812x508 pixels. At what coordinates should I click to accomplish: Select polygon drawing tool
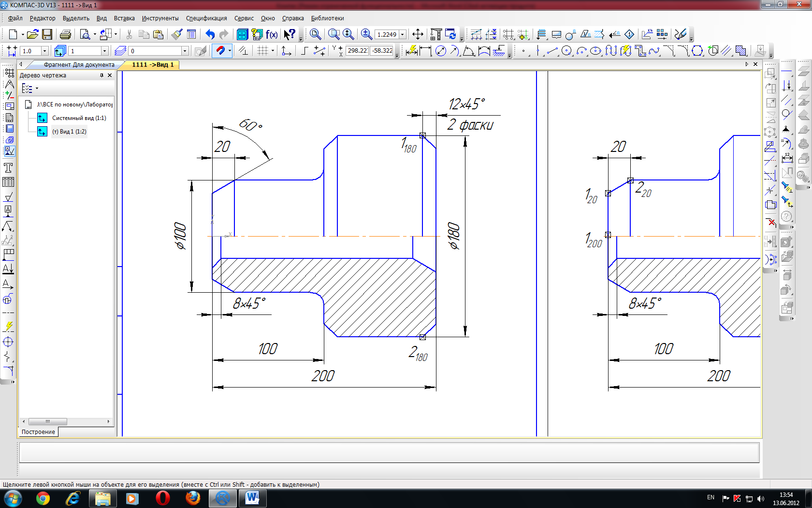pos(697,51)
